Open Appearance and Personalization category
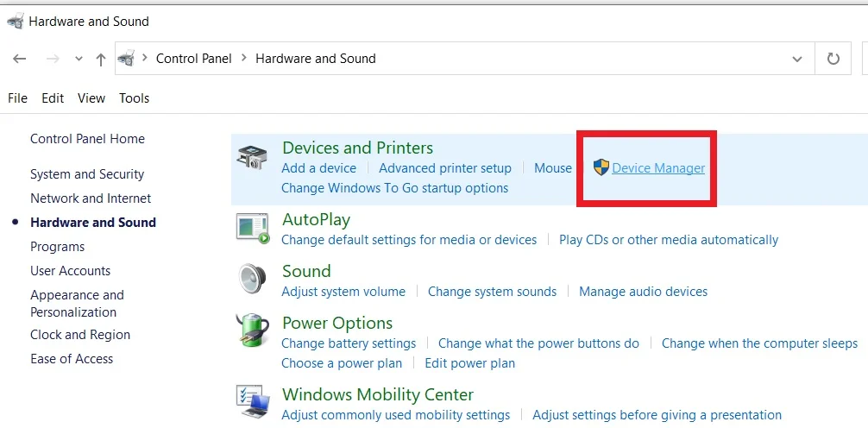The width and height of the screenshot is (868, 428). [x=77, y=304]
